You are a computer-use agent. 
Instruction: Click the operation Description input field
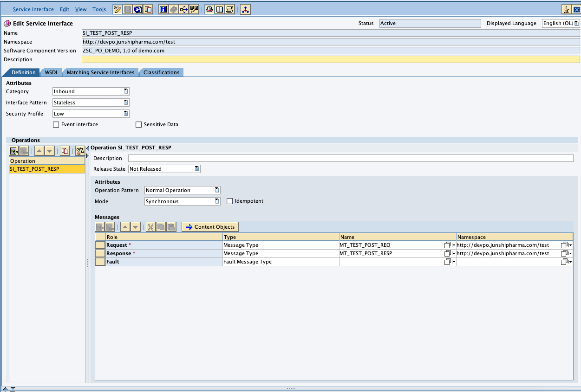click(x=351, y=158)
